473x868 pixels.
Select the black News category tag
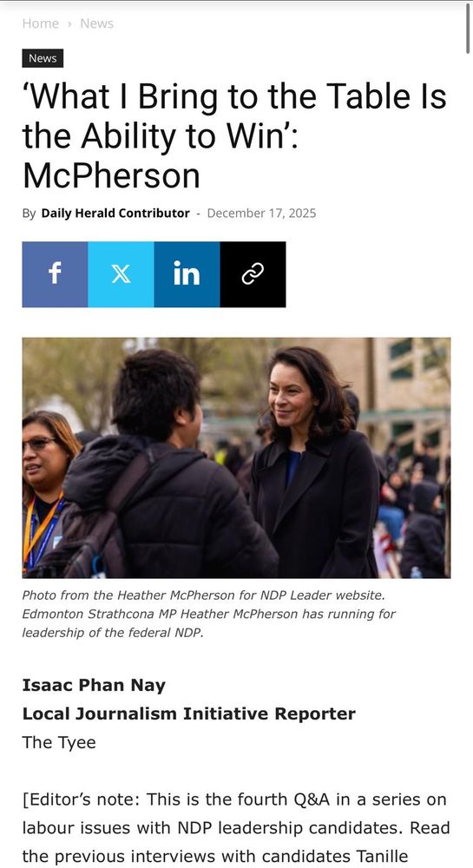43,58
